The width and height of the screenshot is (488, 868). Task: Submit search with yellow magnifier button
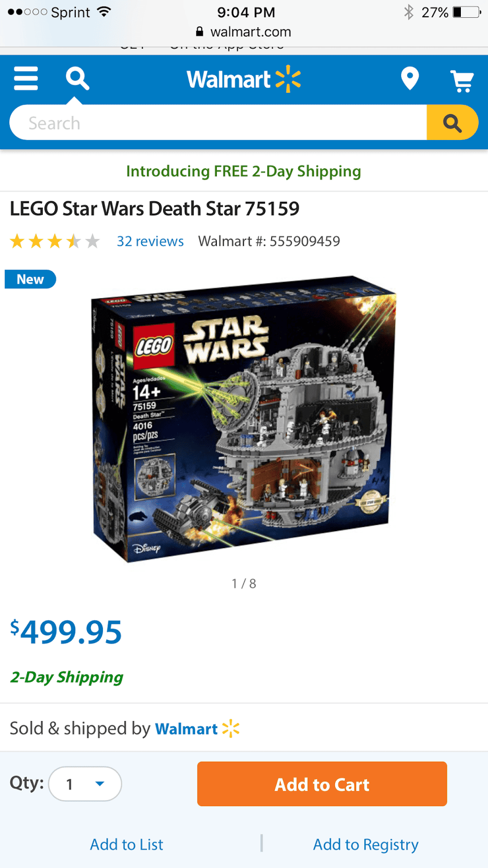452,123
